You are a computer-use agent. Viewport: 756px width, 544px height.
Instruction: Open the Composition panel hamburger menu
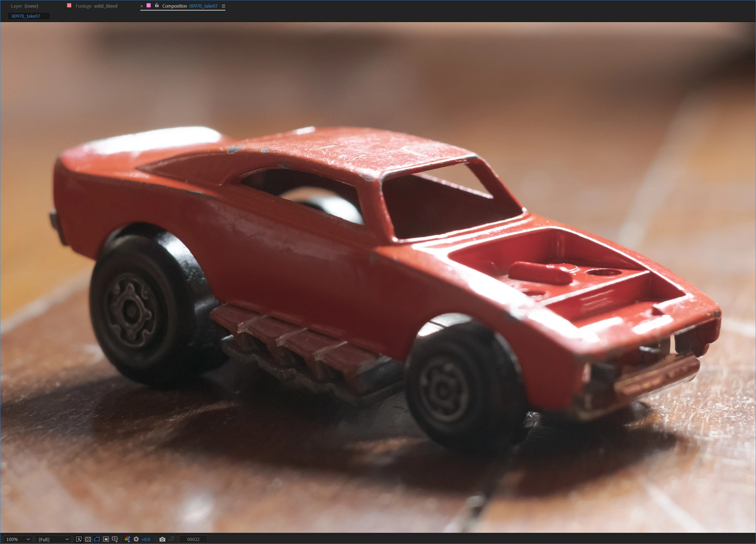point(223,6)
